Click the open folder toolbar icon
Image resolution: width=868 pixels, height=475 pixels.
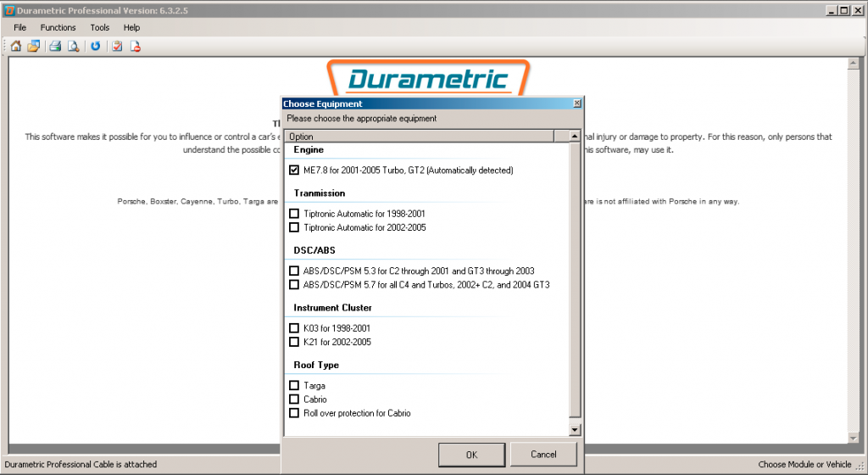pos(34,47)
